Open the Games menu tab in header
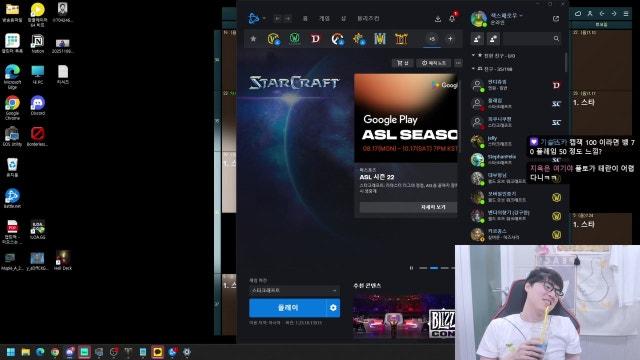Screen dimensions: 640x360 point(324,19)
